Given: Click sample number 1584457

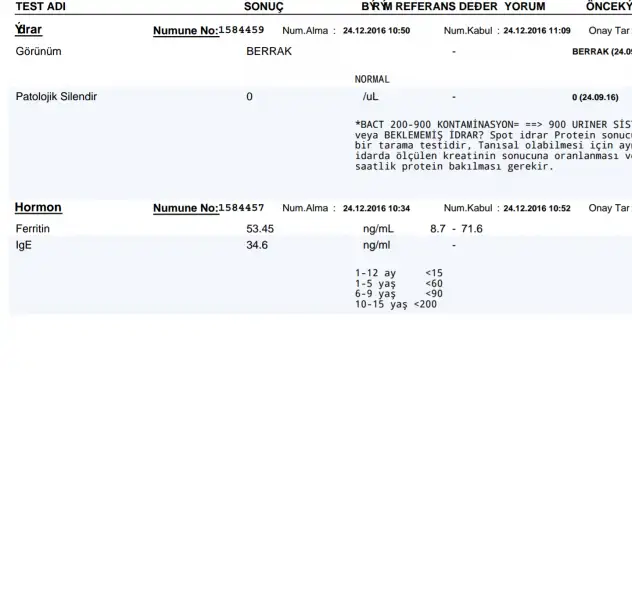Looking at the screenshot, I should click(x=241, y=208).
